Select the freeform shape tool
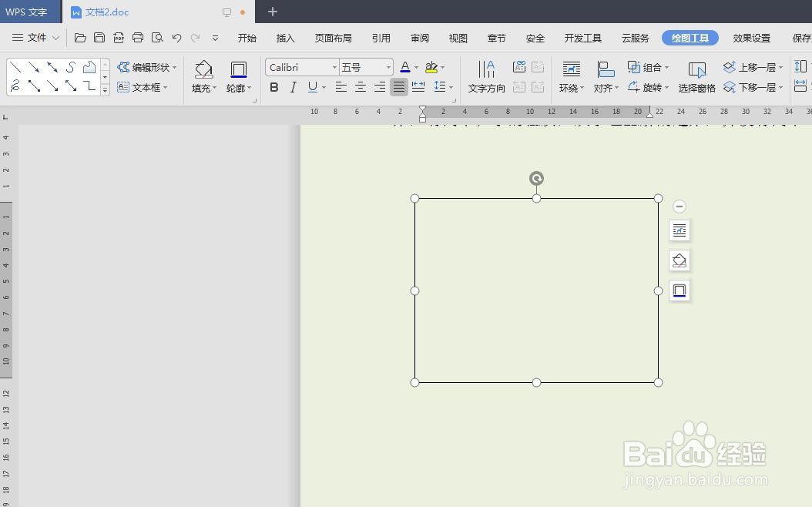 (x=89, y=67)
